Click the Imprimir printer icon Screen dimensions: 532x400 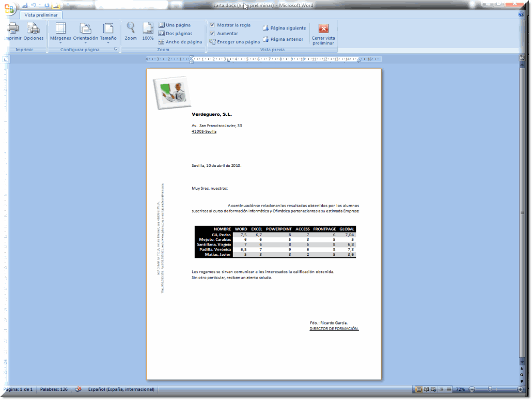[13, 29]
